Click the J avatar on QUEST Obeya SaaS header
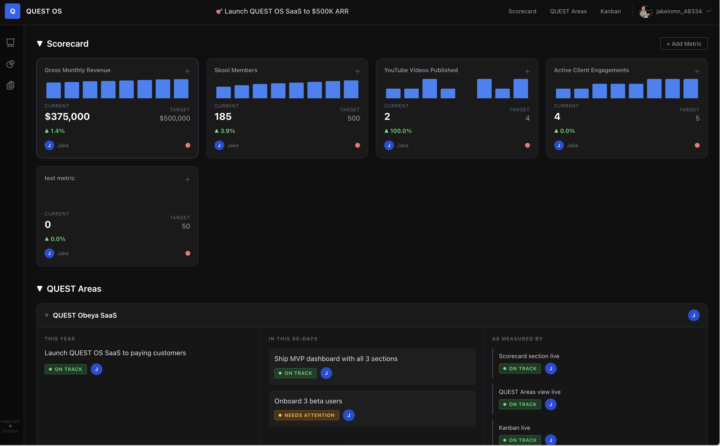 point(694,315)
